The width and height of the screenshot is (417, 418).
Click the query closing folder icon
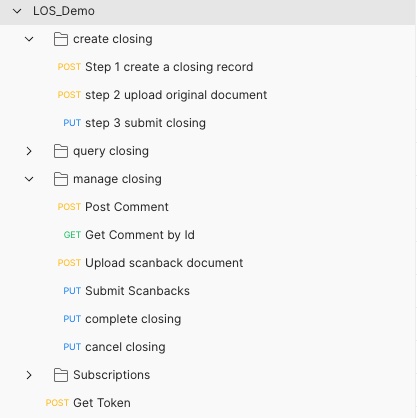(x=61, y=151)
